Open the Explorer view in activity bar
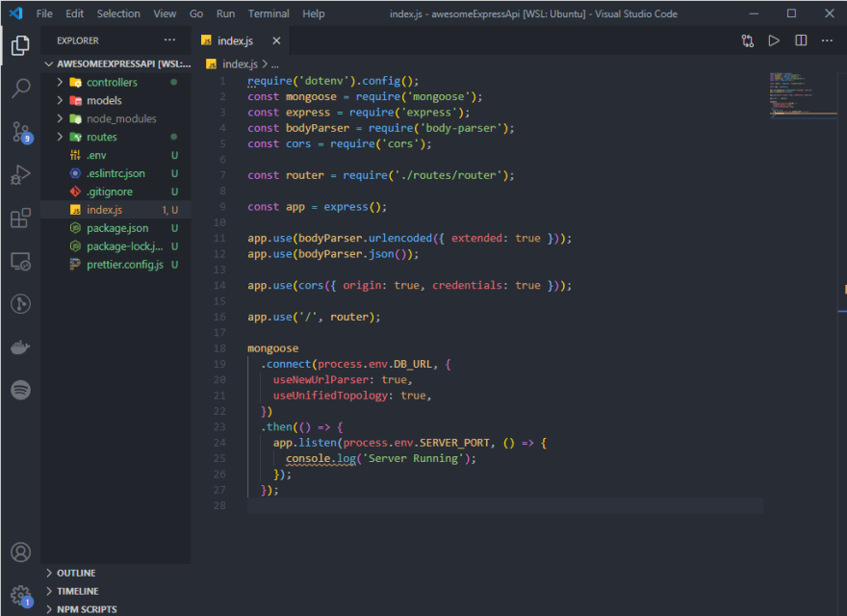The height and width of the screenshot is (616, 847). click(x=20, y=45)
